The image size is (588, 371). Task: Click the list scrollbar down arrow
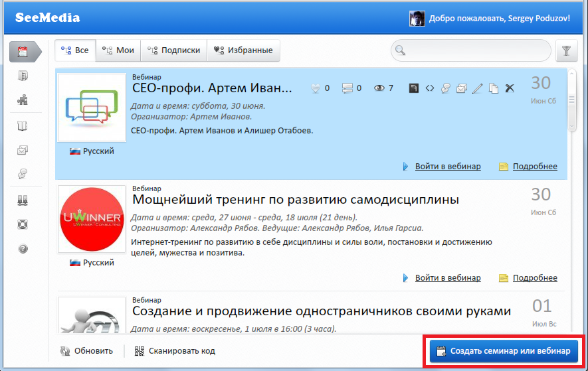click(x=572, y=127)
